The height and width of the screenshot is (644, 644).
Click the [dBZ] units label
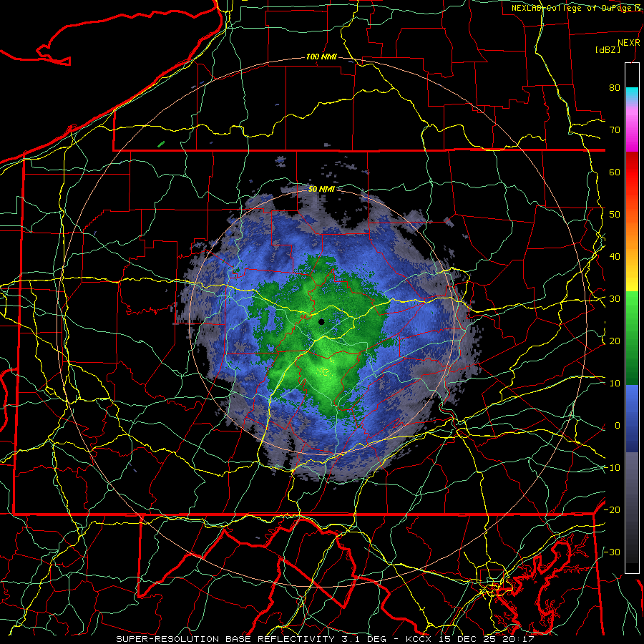608,49
